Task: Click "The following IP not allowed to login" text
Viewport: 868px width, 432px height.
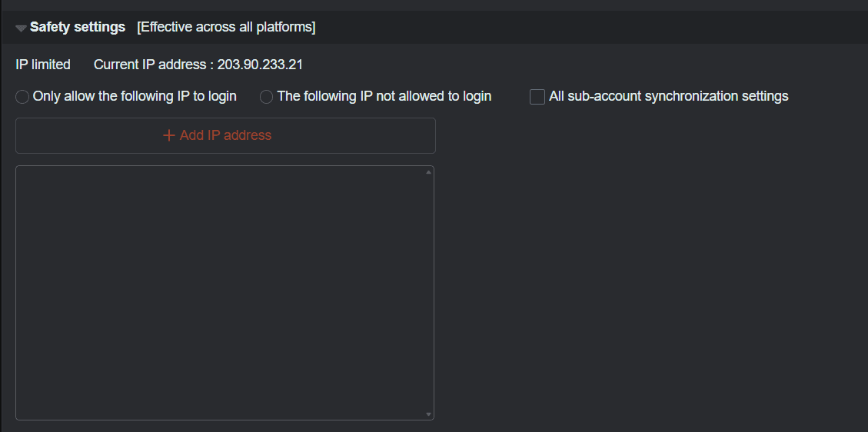Action: [384, 96]
